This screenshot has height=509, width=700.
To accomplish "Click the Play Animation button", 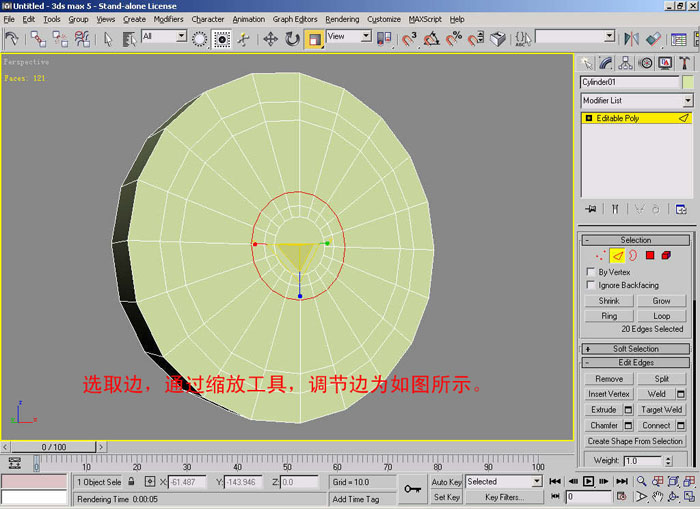I will coord(588,481).
